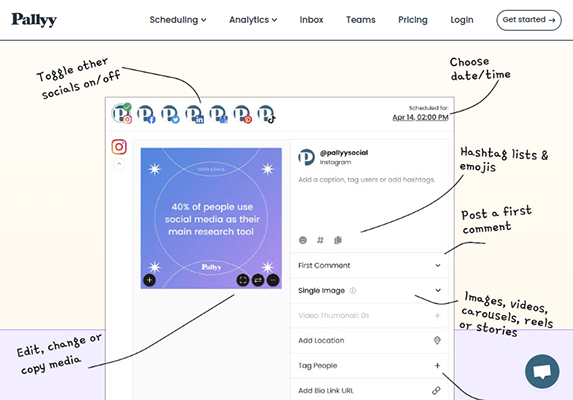
Task: Open the hashtag lists icon
Action: tap(320, 240)
